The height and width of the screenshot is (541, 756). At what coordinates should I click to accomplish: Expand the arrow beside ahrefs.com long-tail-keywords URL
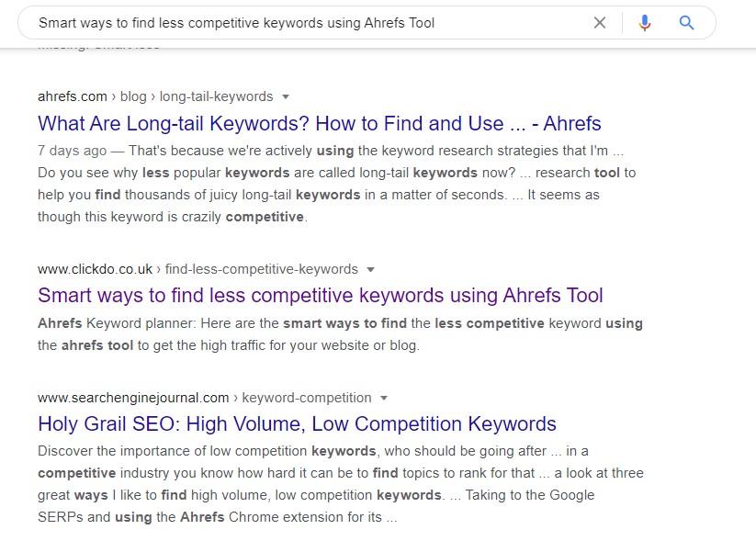point(286,96)
